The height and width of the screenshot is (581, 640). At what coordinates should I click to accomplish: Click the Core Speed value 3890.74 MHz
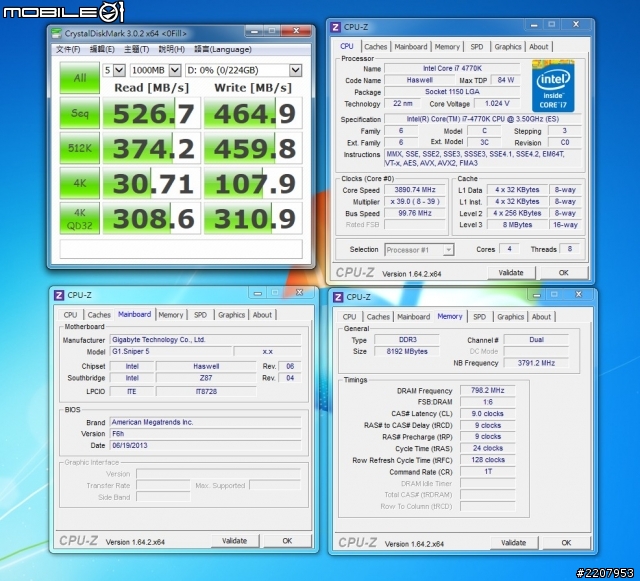(x=415, y=190)
